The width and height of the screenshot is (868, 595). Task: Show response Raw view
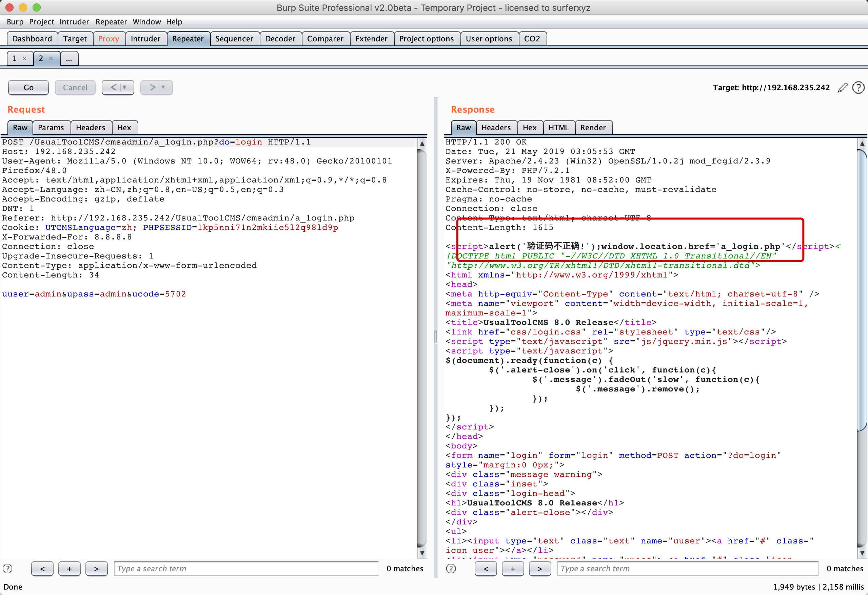point(463,128)
